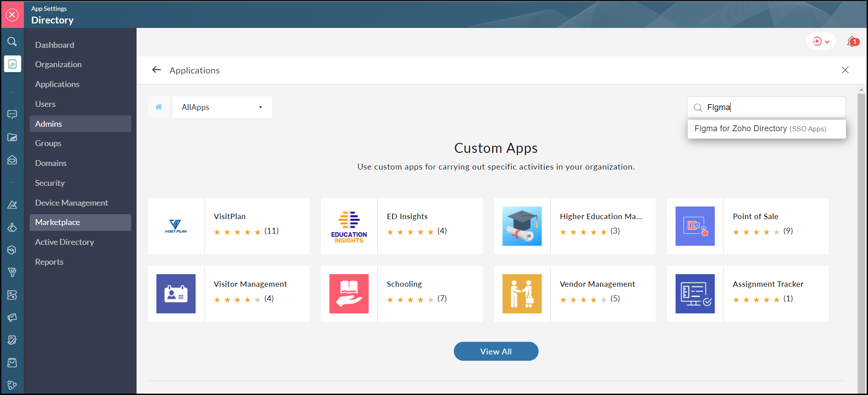Open the notifications bell icon
Screen dimensions: 868x395
pos(852,42)
